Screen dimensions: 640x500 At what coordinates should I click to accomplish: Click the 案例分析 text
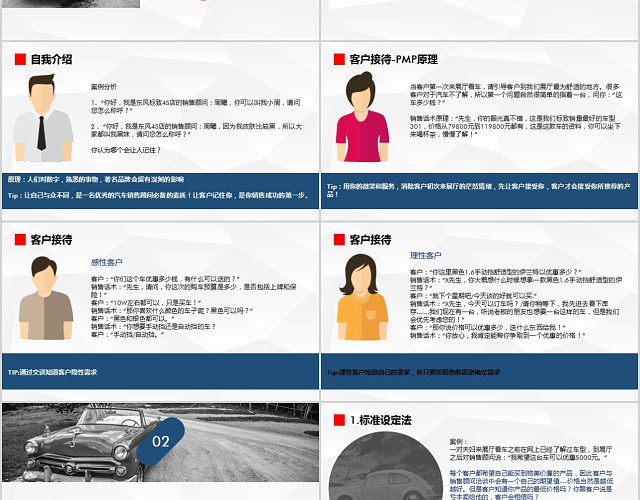click(x=104, y=87)
